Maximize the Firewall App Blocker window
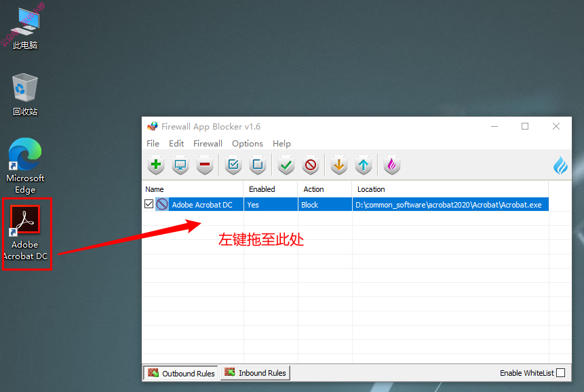 525,127
